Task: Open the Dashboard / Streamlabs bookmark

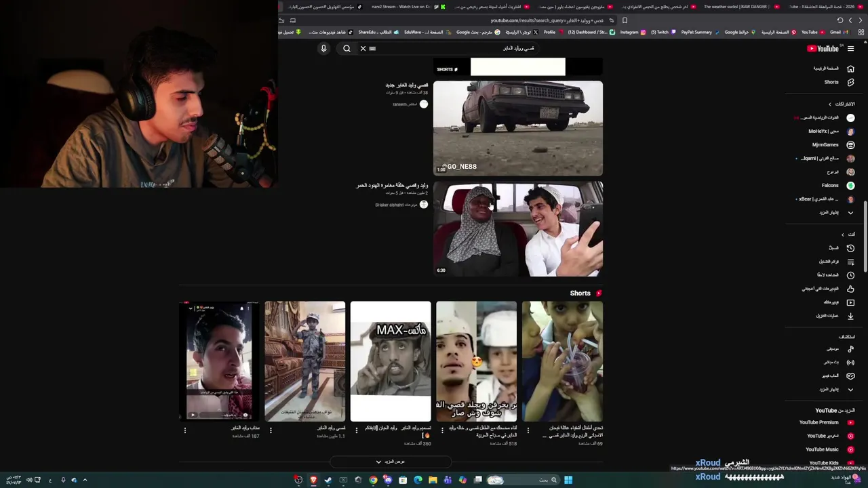Action: (590, 32)
